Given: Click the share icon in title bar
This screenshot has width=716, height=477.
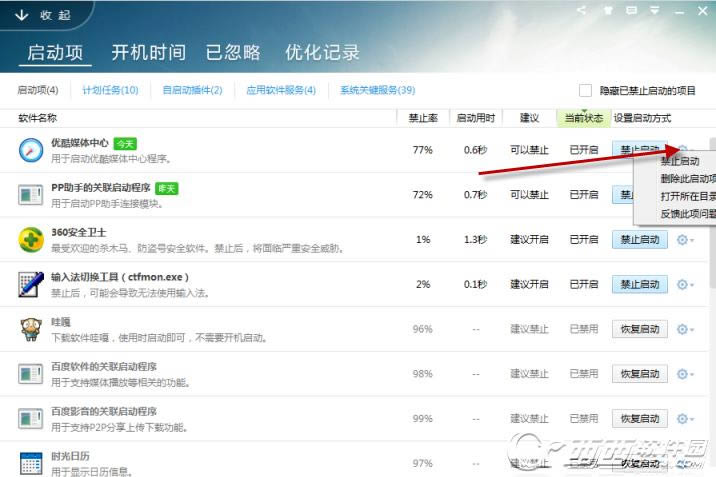Looking at the screenshot, I should (x=581, y=10).
